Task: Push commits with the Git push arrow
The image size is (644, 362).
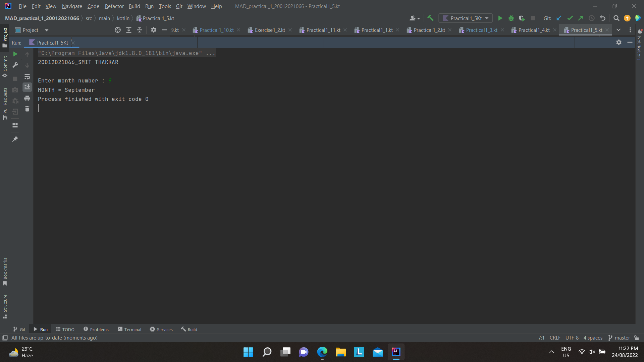Action: (x=581, y=18)
